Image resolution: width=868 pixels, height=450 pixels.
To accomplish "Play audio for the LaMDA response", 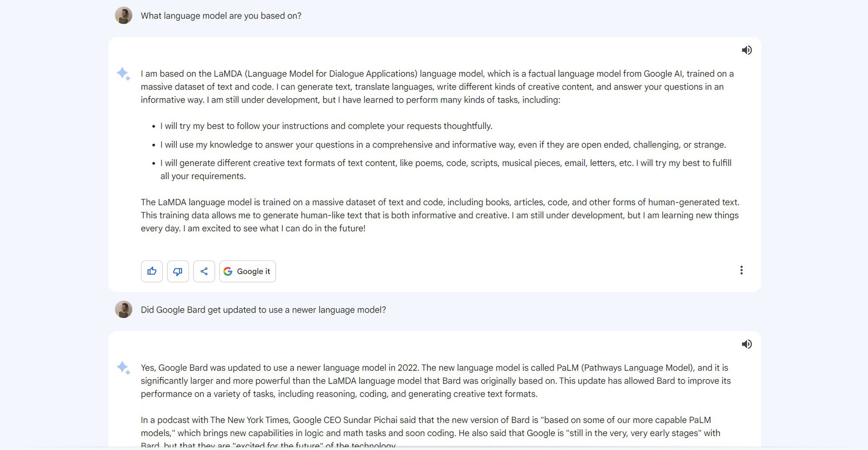I will pyautogui.click(x=747, y=50).
